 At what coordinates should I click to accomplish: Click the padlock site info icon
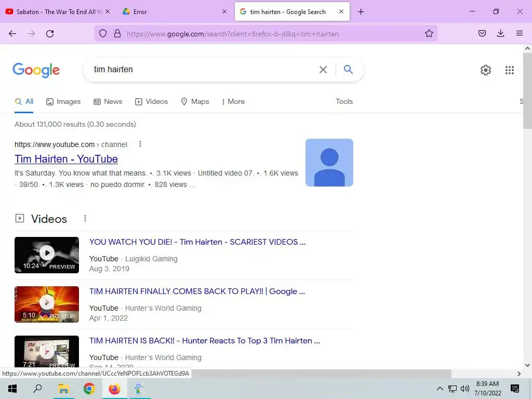pos(117,34)
